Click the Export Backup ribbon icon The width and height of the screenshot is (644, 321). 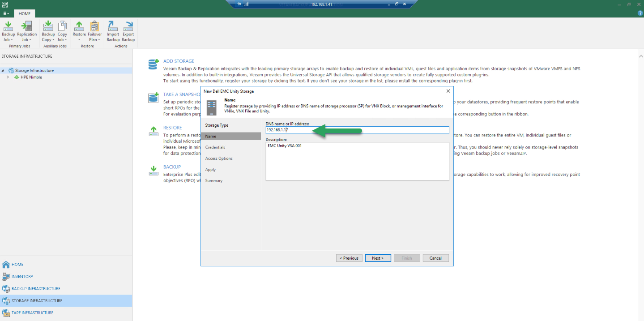pyautogui.click(x=128, y=31)
